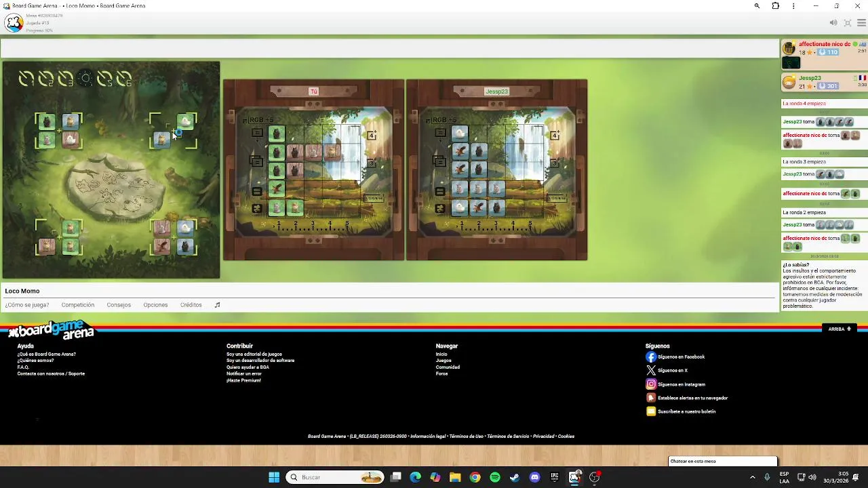Click the 4+ column bonus icon on Tú board
The height and width of the screenshot is (488, 868).
pos(372,136)
